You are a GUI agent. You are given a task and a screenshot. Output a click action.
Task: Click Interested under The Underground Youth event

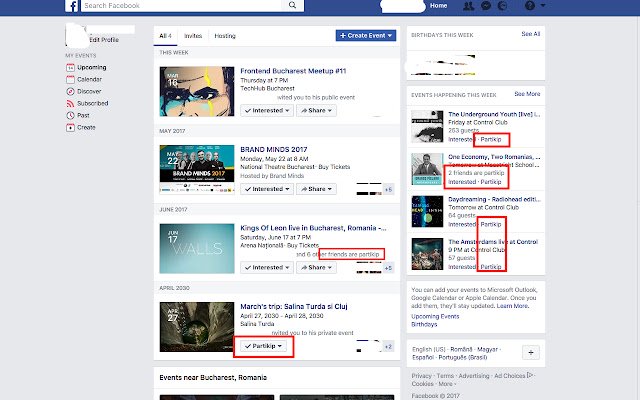pos(462,140)
